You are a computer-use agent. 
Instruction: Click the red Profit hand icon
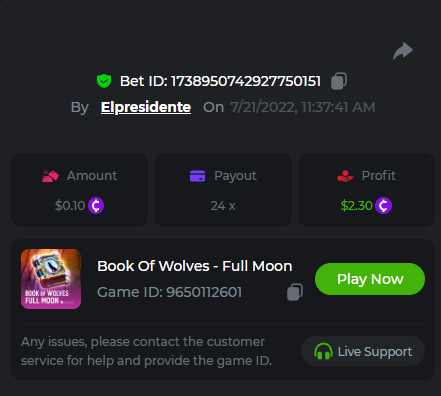(x=345, y=176)
